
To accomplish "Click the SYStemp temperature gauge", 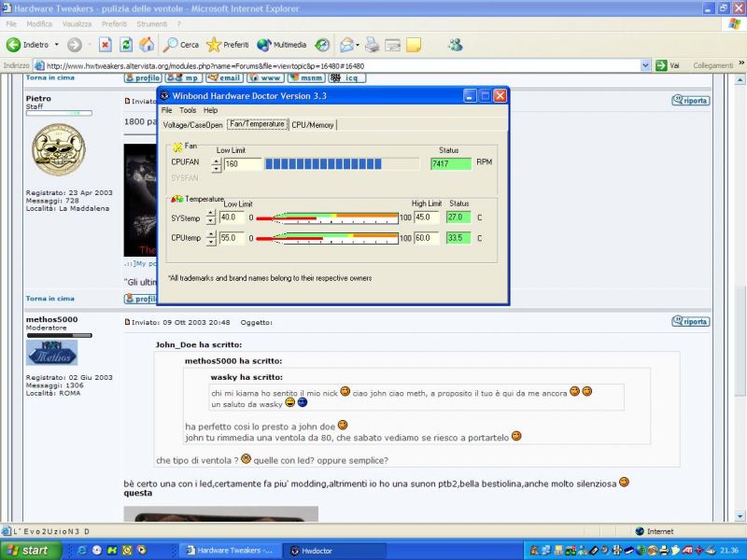I will pos(327,218).
